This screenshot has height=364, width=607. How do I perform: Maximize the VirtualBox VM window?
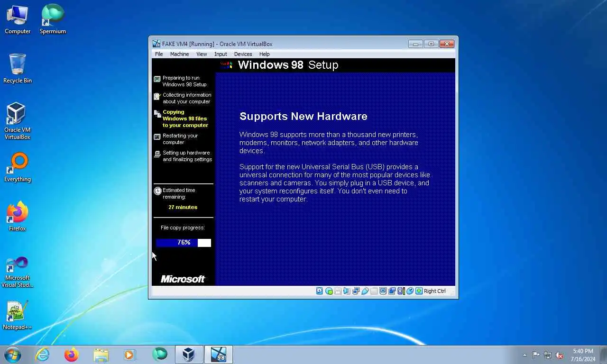431,44
